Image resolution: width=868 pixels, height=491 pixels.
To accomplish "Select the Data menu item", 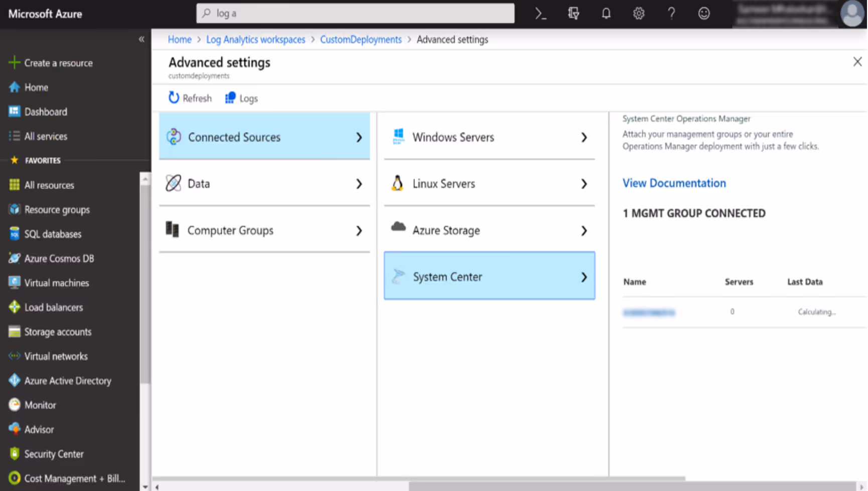I will pyautogui.click(x=264, y=183).
